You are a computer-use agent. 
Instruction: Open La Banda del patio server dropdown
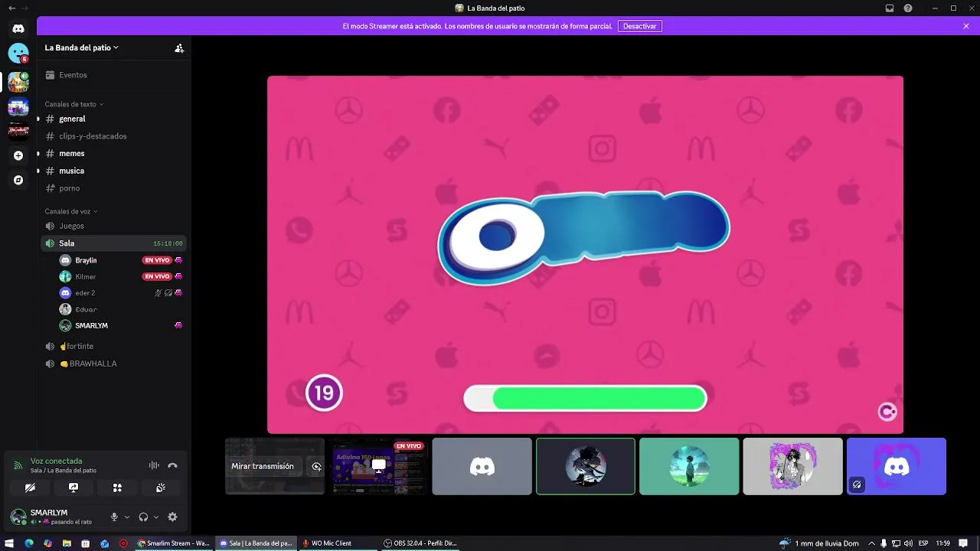point(82,47)
